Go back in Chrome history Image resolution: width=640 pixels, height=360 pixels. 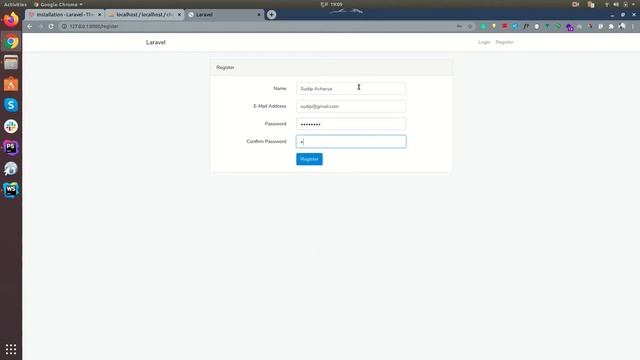(x=30, y=26)
